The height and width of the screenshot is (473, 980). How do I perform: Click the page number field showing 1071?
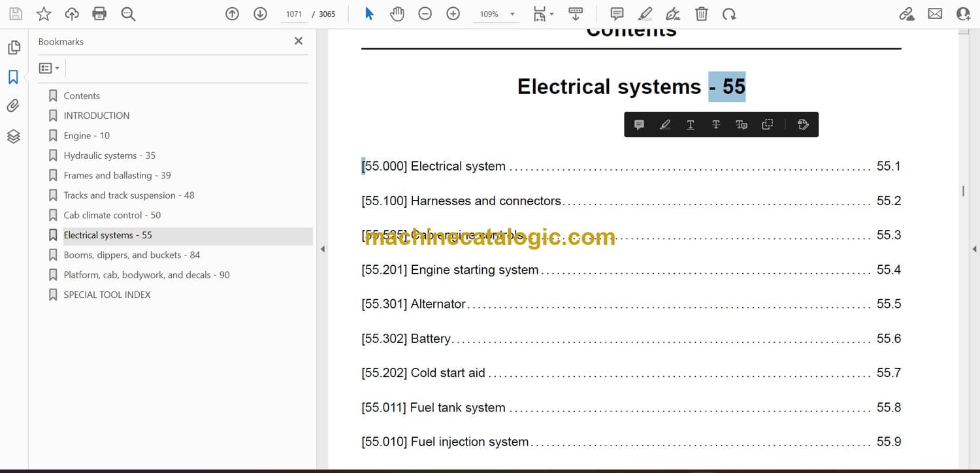(x=294, y=14)
